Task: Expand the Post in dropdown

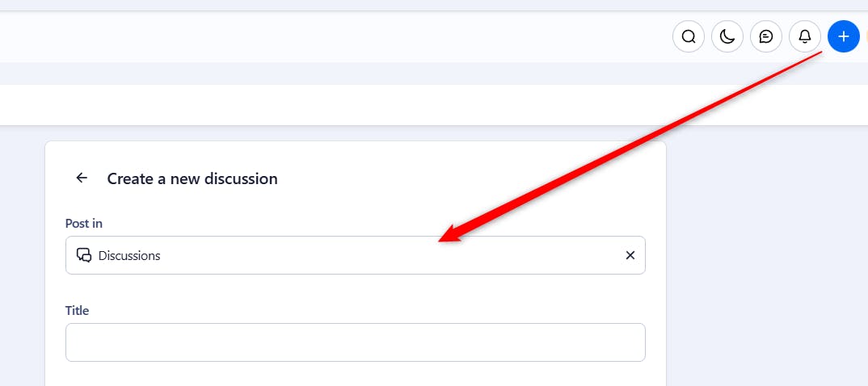Action: click(x=356, y=255)
